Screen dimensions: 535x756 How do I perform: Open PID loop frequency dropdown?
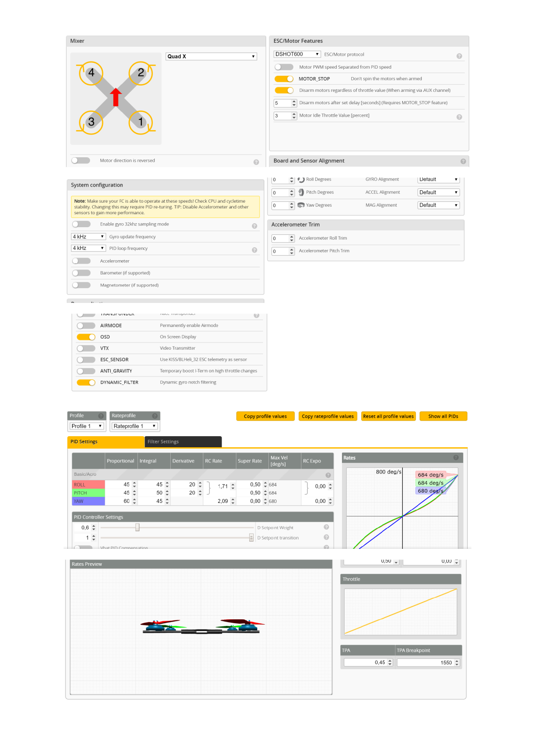coord(88,248)
